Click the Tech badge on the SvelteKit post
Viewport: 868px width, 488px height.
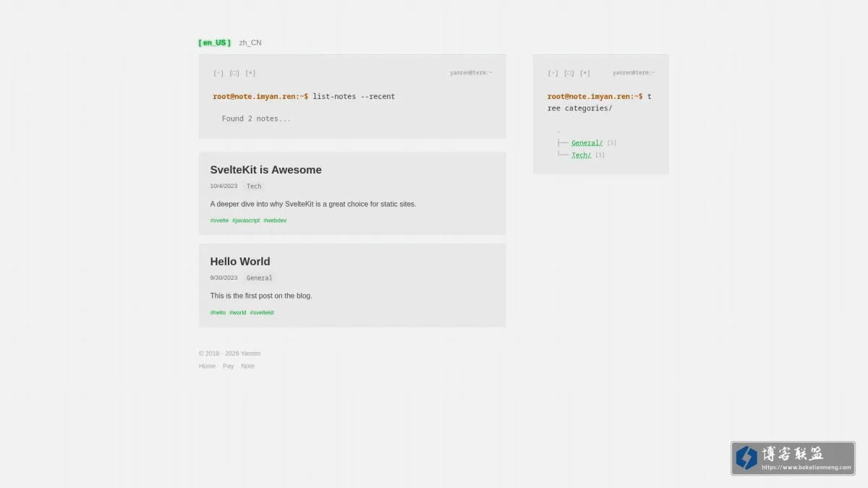[254, 187]
